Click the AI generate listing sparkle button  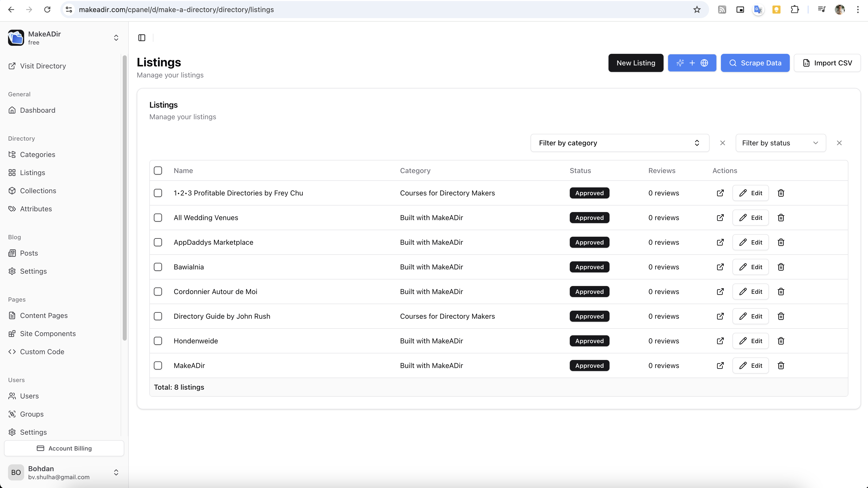point(692,63)
